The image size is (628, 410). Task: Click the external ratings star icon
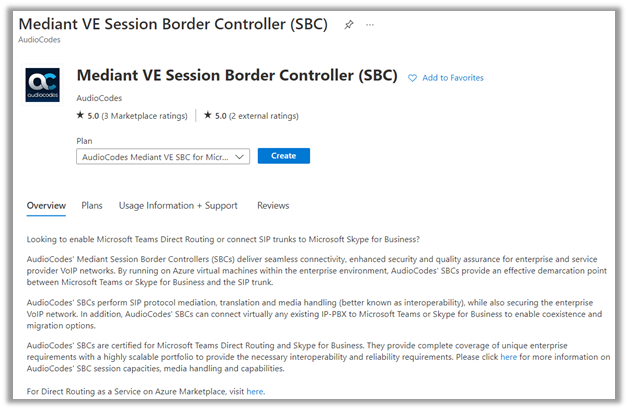coord(208,116)
